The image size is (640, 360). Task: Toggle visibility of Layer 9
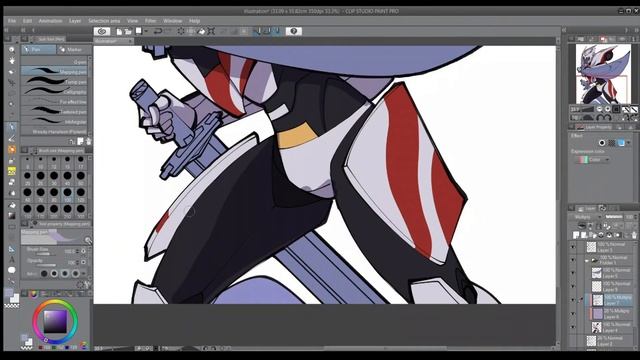click(x=573, y=287)
